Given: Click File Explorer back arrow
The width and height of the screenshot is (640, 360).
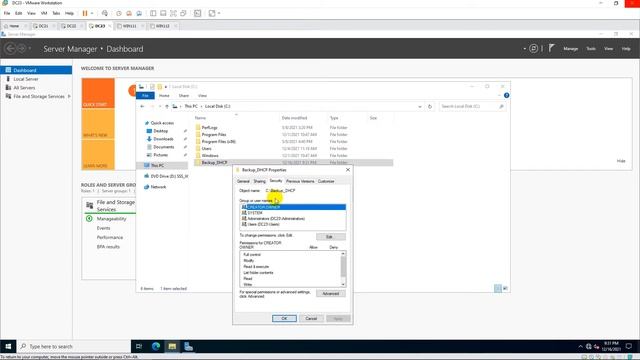Looking at the screenshot, I should (x=142, y=107).
